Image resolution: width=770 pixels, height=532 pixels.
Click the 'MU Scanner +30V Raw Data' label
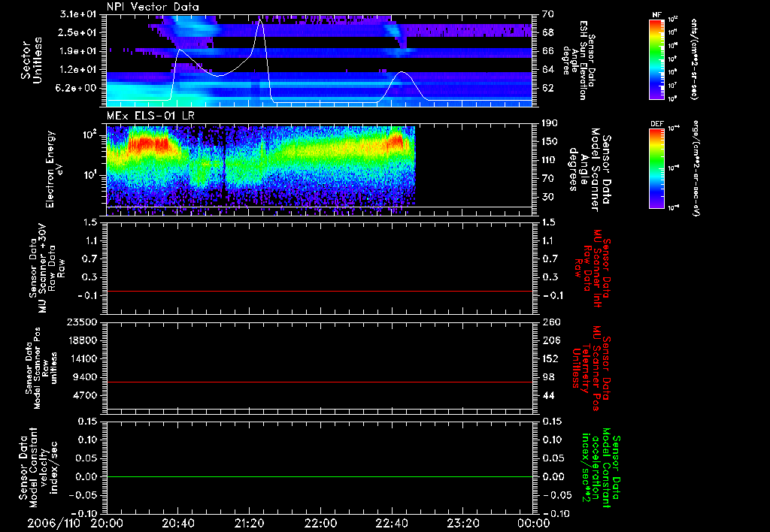(47, 268)
